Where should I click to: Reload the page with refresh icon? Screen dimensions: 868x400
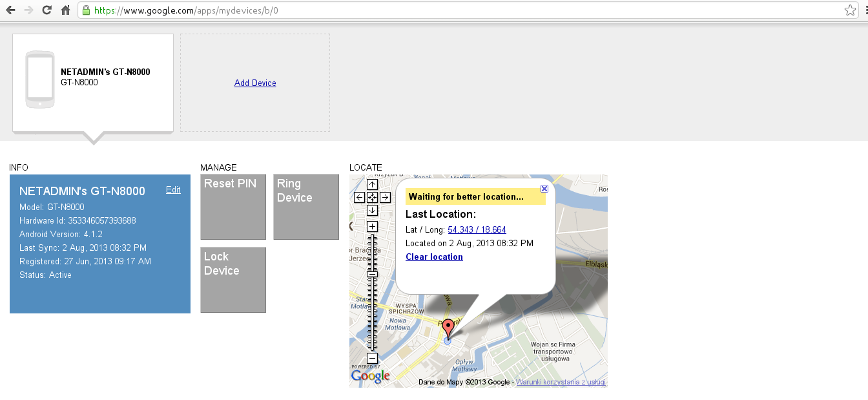tap(46, 10)
